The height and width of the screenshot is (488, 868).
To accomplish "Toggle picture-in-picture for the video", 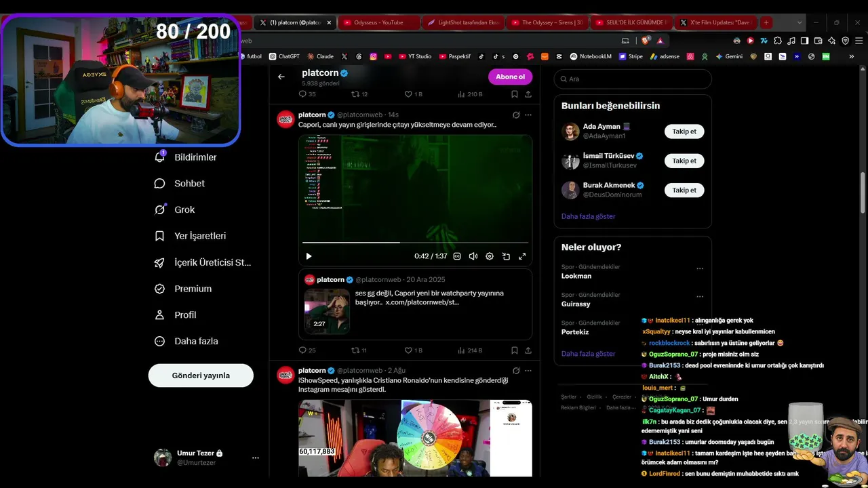I will click(506, 256).
